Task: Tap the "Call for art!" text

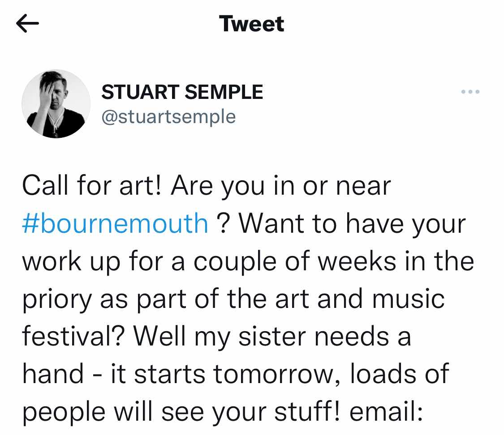Action: [x=91, y=186]
